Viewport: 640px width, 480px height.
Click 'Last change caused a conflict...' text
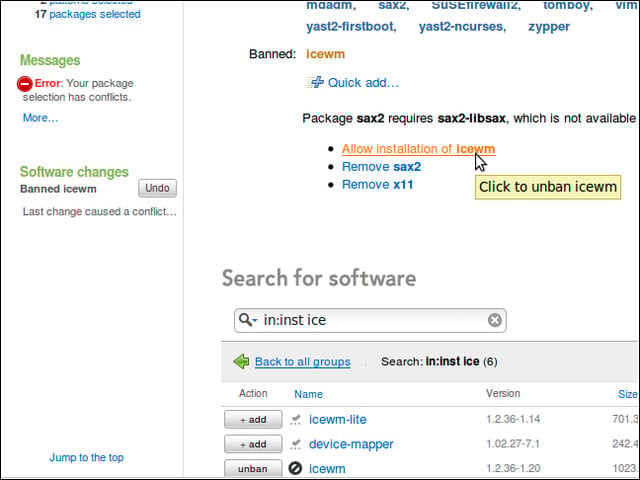pyautogui.click(x=100, y=211)
